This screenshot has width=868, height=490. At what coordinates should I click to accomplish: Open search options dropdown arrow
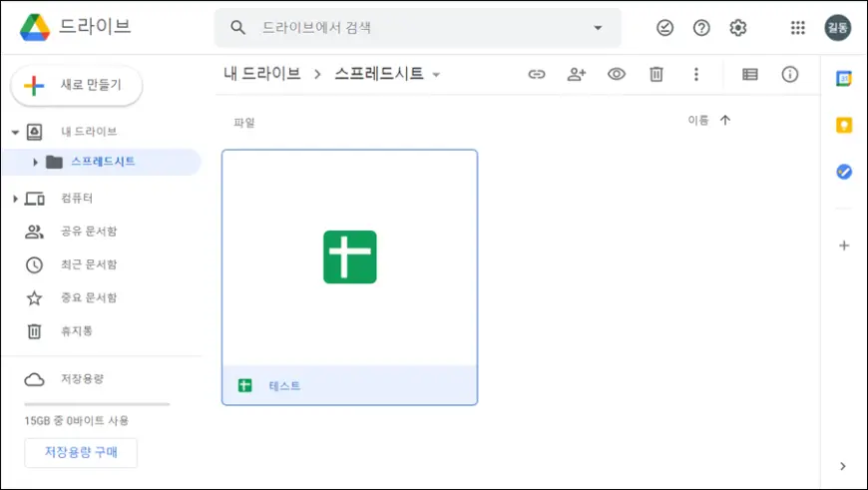coord(598,28)
